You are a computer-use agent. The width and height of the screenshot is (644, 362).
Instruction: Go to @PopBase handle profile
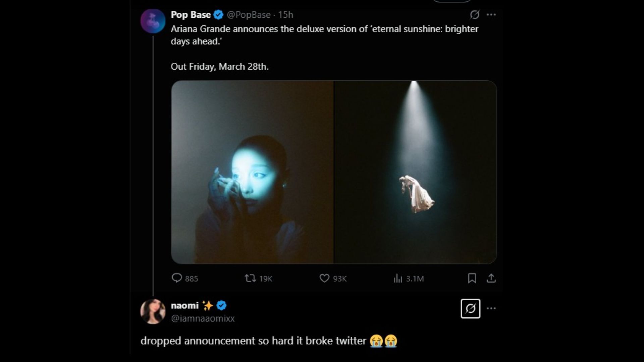click(x=249, y=15)
